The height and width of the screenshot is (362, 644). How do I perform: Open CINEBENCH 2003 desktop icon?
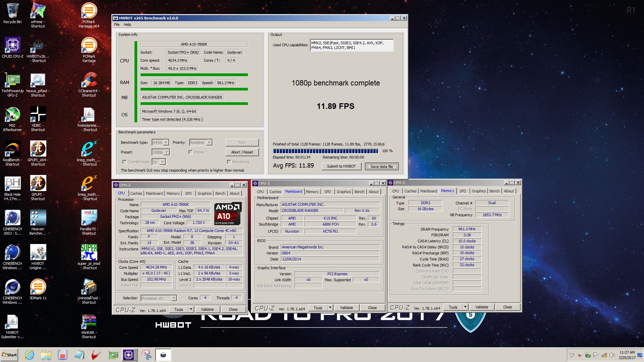[x=12, y=223]
